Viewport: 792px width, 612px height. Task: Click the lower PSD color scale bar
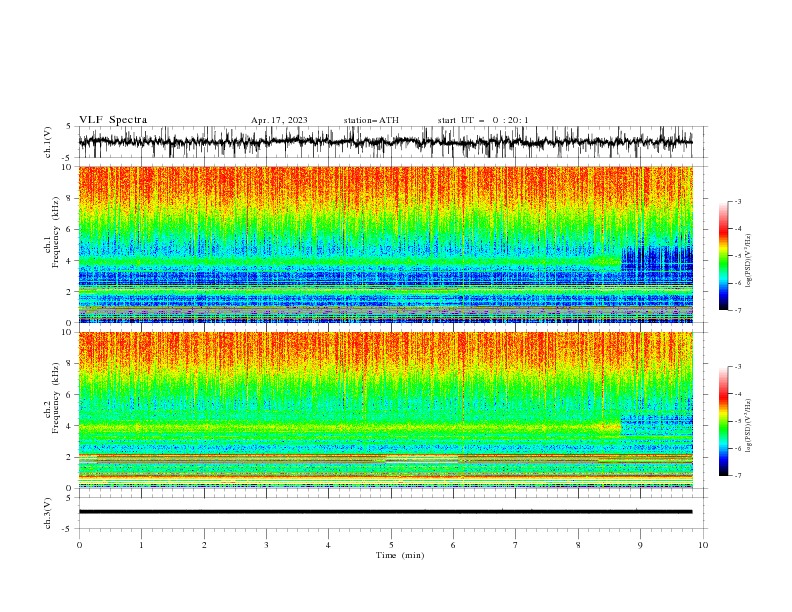click(x=724, y=421)
